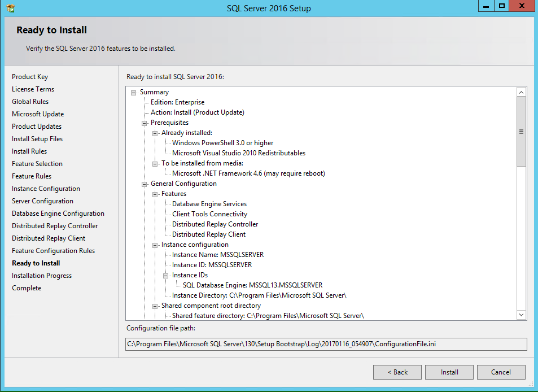Select Product Key step in sidebar
538x392 pixels.
[30, 77]
